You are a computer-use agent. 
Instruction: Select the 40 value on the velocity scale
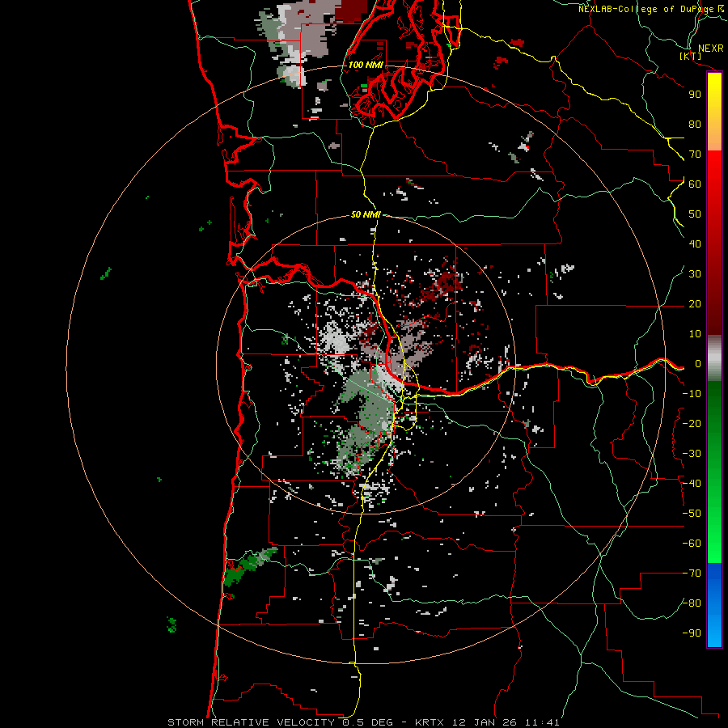[695, 244]
